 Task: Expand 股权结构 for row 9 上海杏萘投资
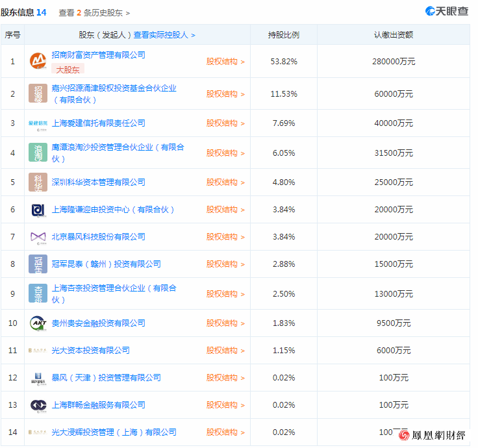225,293
